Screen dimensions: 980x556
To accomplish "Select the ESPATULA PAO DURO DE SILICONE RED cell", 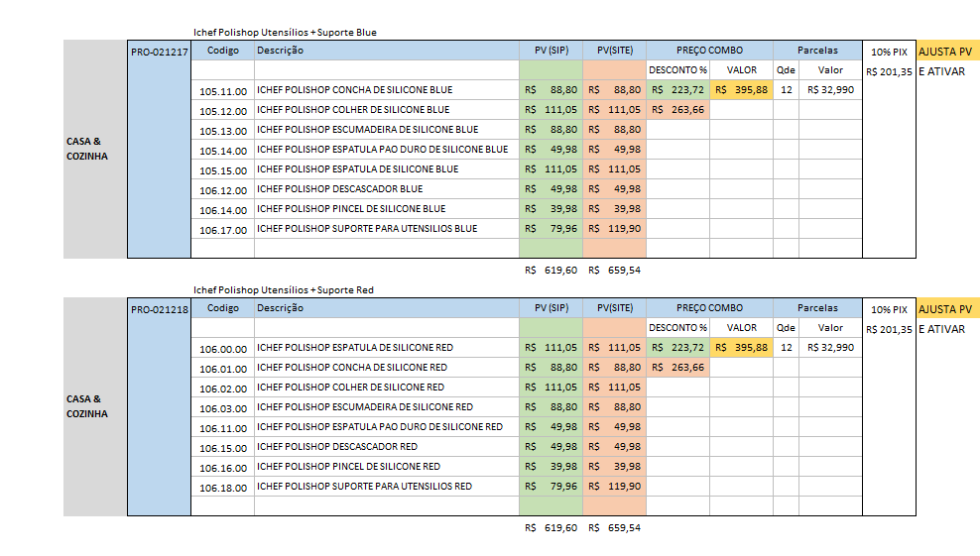I will (379, 427).
